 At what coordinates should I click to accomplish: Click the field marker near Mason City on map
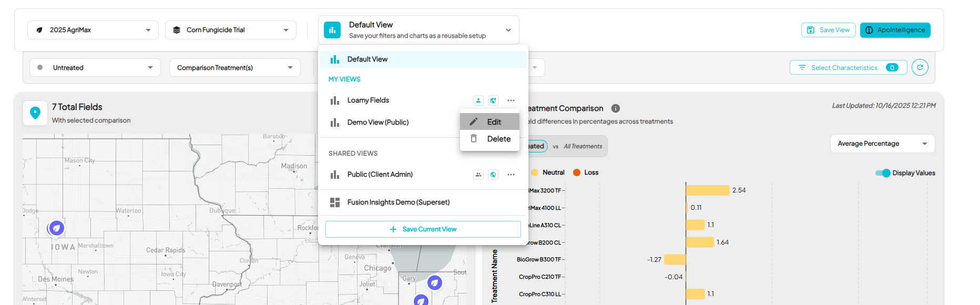tap(56, 228)
